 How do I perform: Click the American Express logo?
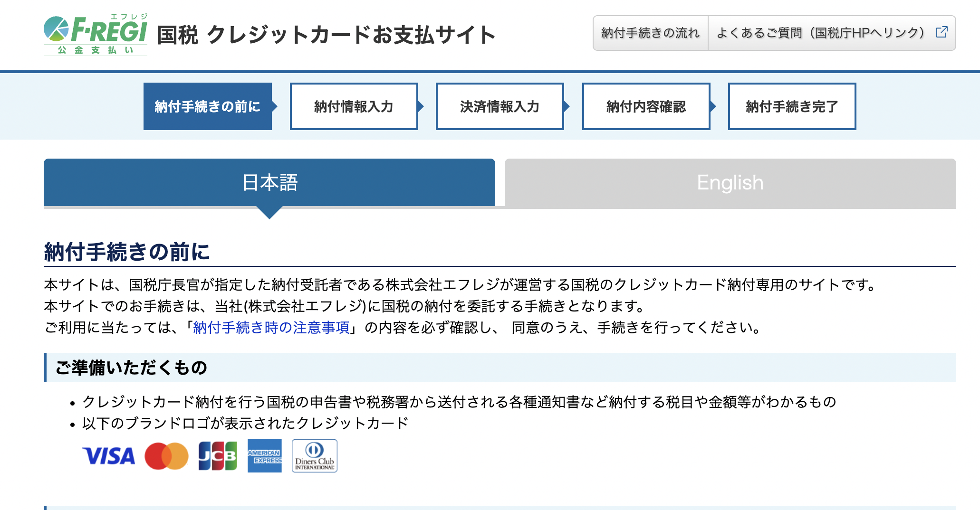pos(265,456)
